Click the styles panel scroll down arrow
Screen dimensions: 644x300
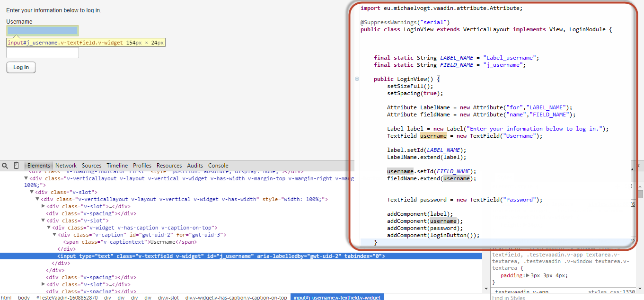(640, 288)
